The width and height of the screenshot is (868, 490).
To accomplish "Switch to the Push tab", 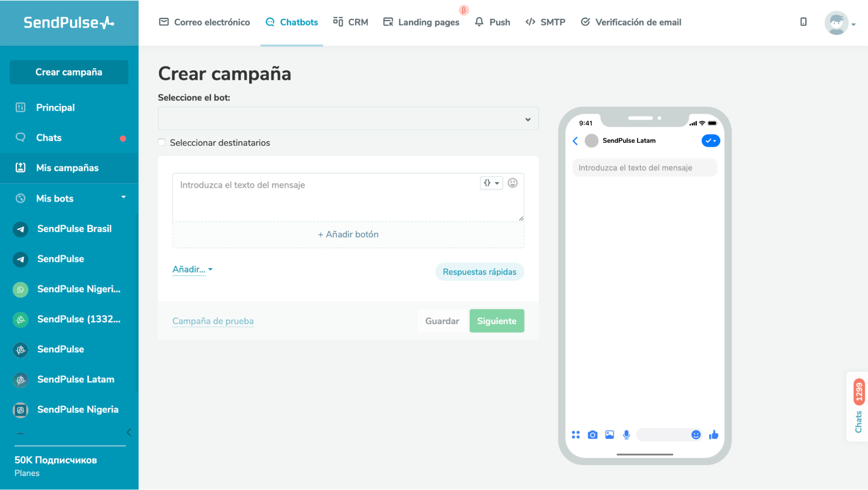I will point(492,22).
